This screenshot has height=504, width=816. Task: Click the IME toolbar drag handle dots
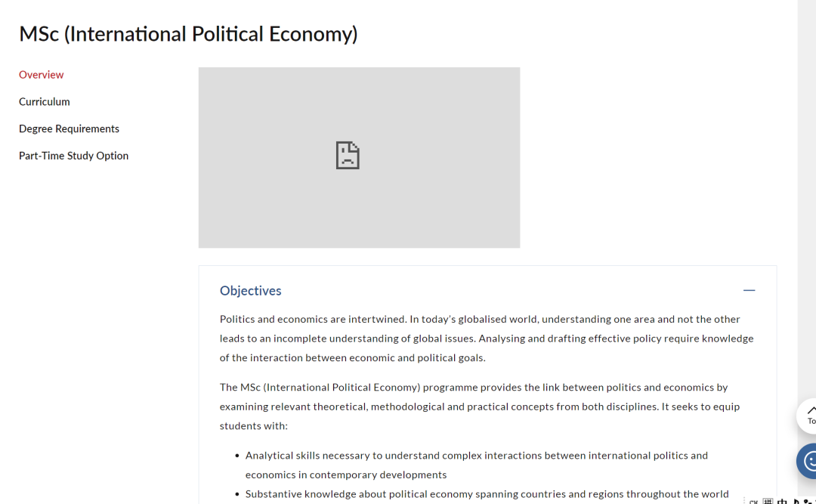(744, 500)
